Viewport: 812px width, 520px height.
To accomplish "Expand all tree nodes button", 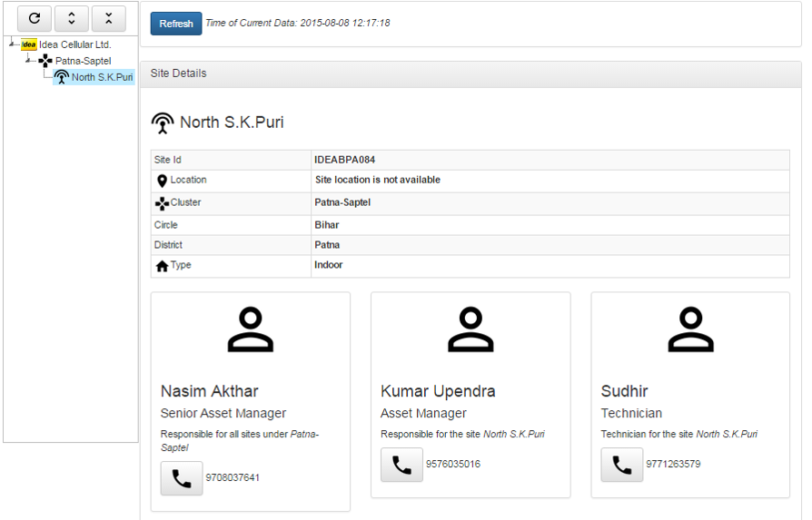I will 72,19.
